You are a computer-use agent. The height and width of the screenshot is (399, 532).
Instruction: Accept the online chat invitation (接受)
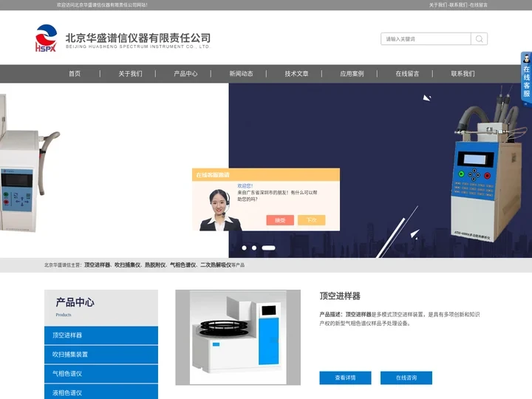pos(280,220)
